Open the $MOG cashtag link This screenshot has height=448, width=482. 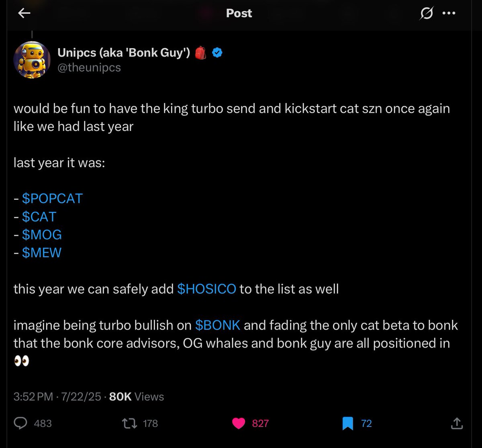[42, 235]
